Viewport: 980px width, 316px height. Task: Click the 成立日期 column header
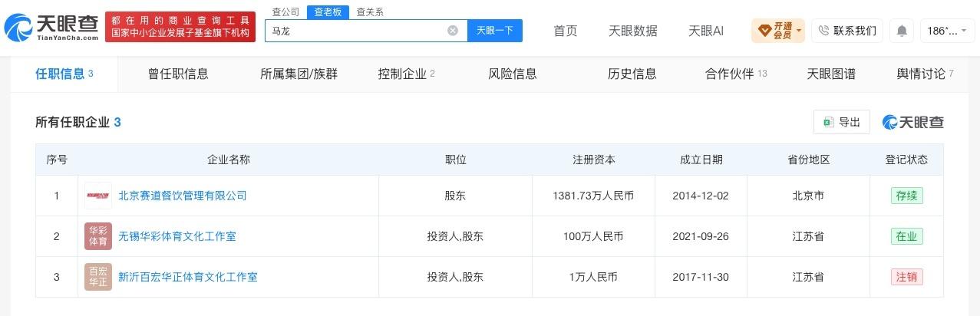[x=701, y=160]
